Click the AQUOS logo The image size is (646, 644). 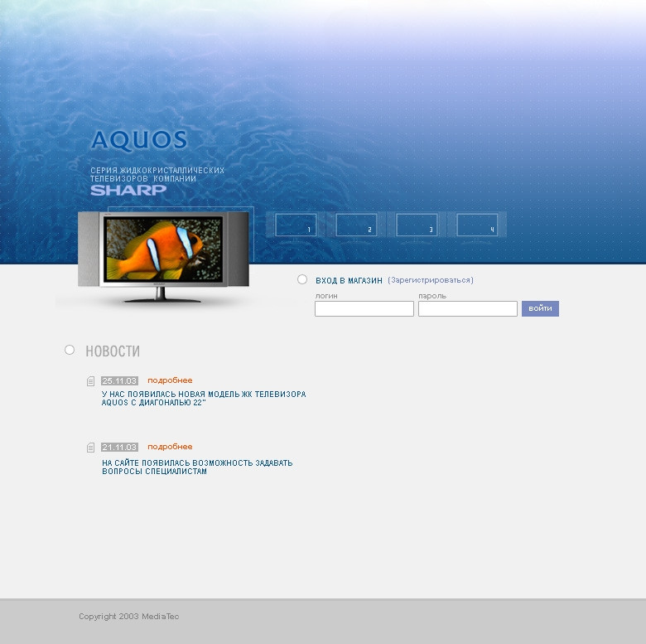[x=139, y=140]
